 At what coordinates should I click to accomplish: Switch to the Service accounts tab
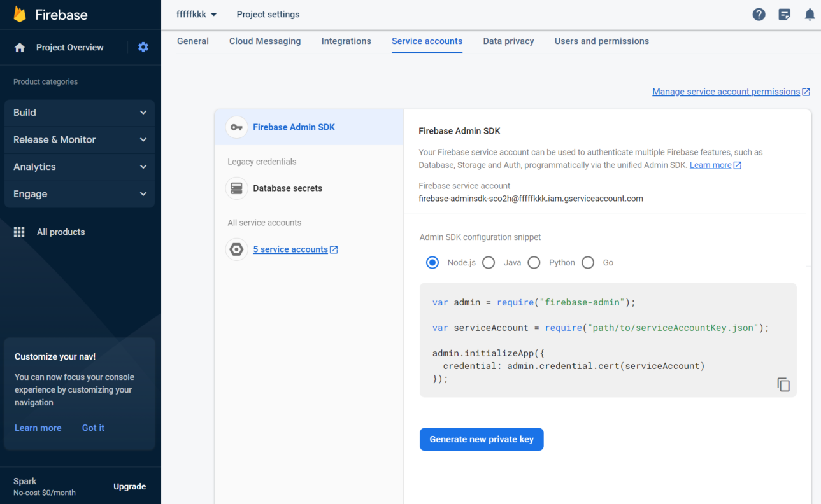point(427,41)
